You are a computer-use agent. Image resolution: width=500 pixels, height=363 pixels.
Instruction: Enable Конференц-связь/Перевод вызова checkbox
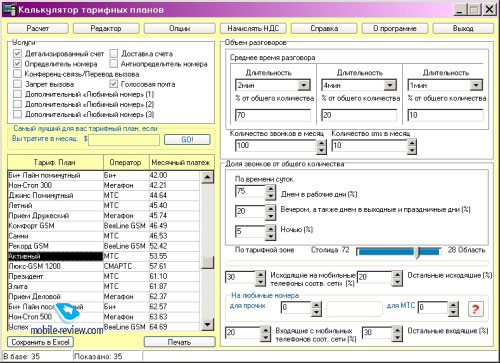[x=18, y=74]
